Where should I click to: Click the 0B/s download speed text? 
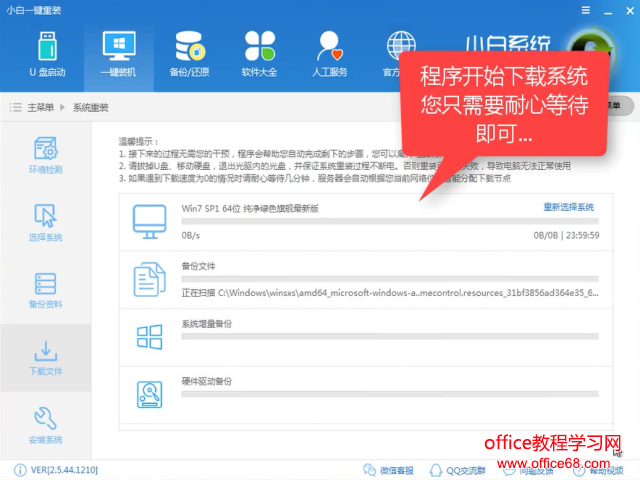point(191,236)
